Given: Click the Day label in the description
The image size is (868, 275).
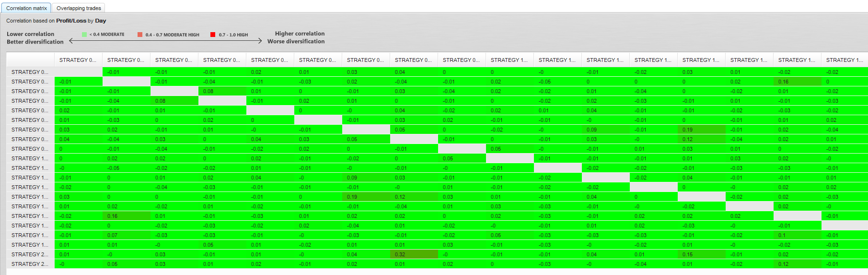Looking at the screenshot, I should pos(101,21).
